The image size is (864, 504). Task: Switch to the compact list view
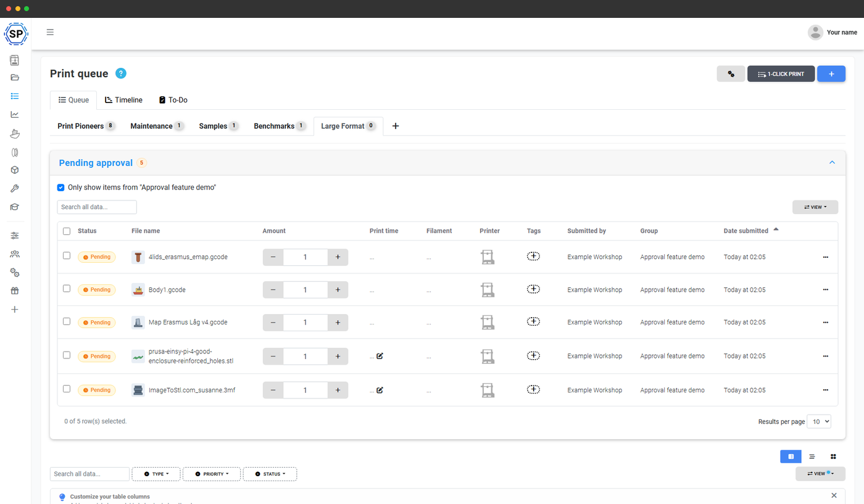click(812, 456)
